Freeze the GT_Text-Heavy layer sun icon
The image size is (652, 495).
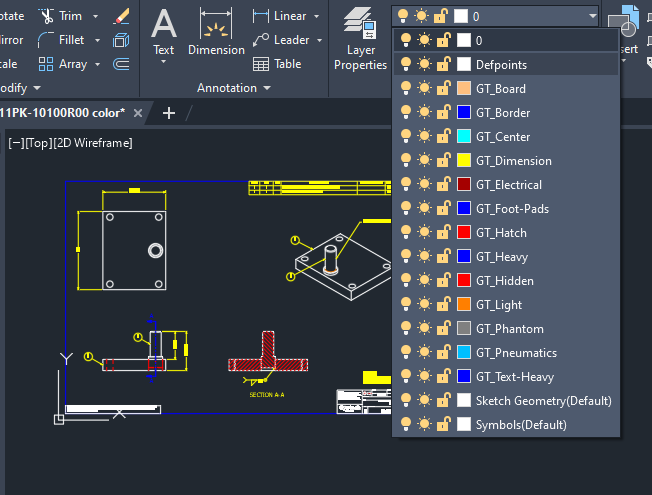click(424, 376)
